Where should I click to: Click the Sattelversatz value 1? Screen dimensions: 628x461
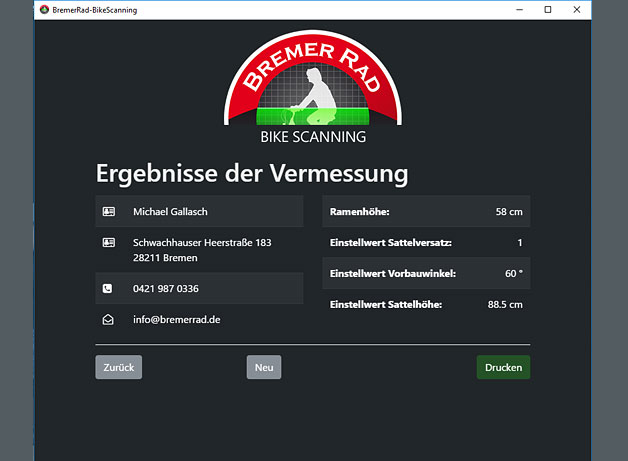[x=520, y=242]
